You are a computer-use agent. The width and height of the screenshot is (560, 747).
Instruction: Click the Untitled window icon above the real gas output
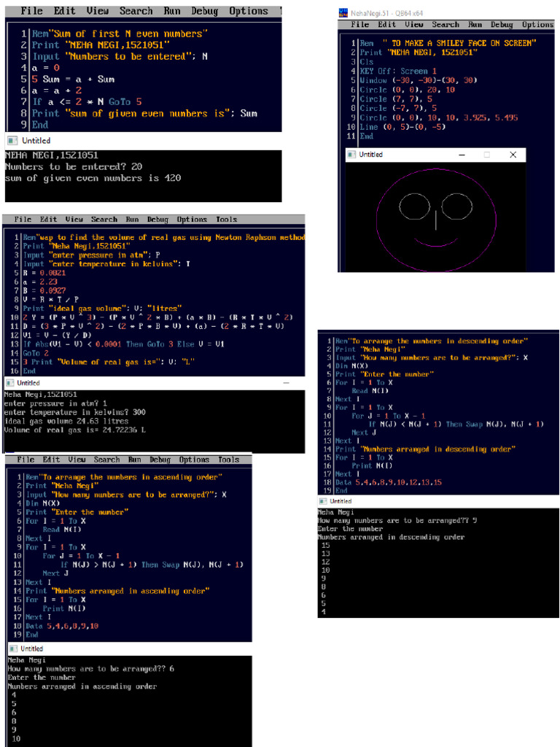(x=9, y=383)
